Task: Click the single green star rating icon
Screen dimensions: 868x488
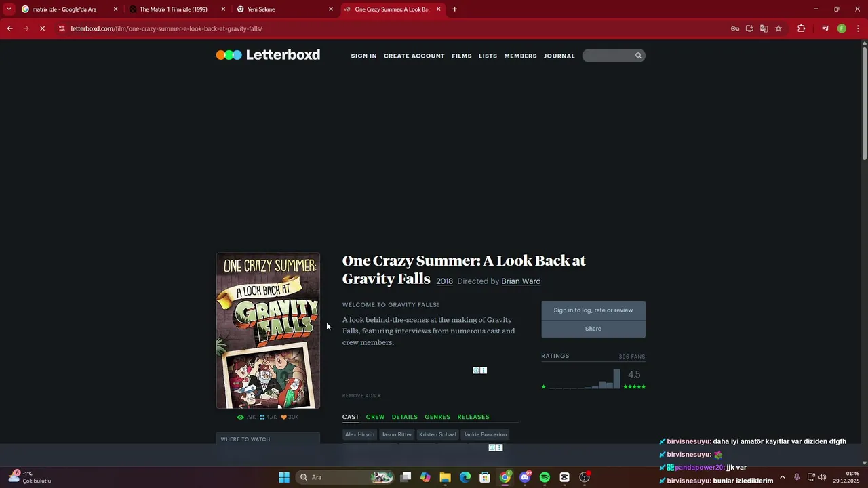Action: tap(543, 387)
